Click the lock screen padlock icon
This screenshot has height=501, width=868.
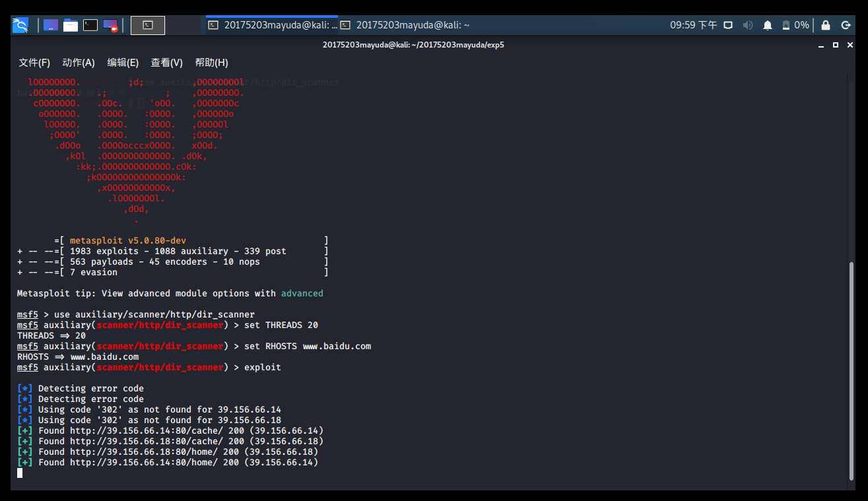[826, 25]
